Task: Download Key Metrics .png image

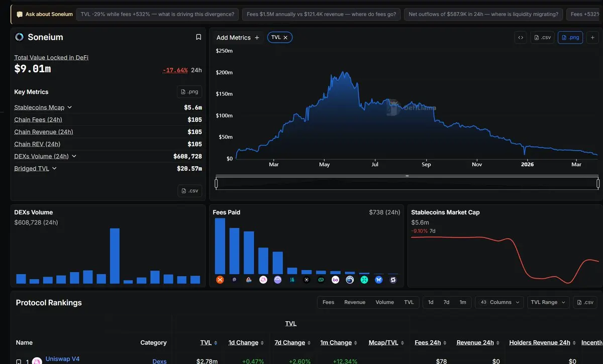Action: pyautogui.click(x=189, y=91)
